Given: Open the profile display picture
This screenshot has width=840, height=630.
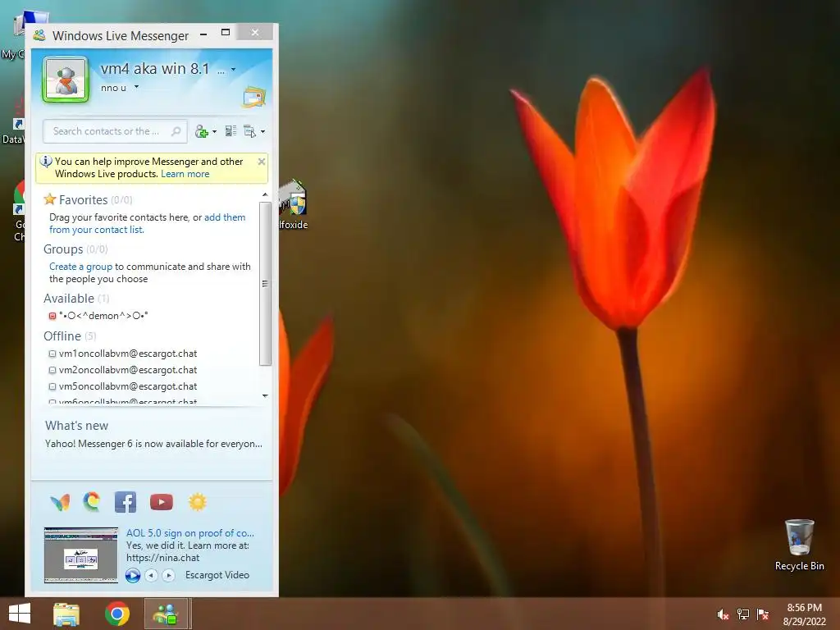Looking at the screenshot, I should pyautogui.click(x=66, y=80).
